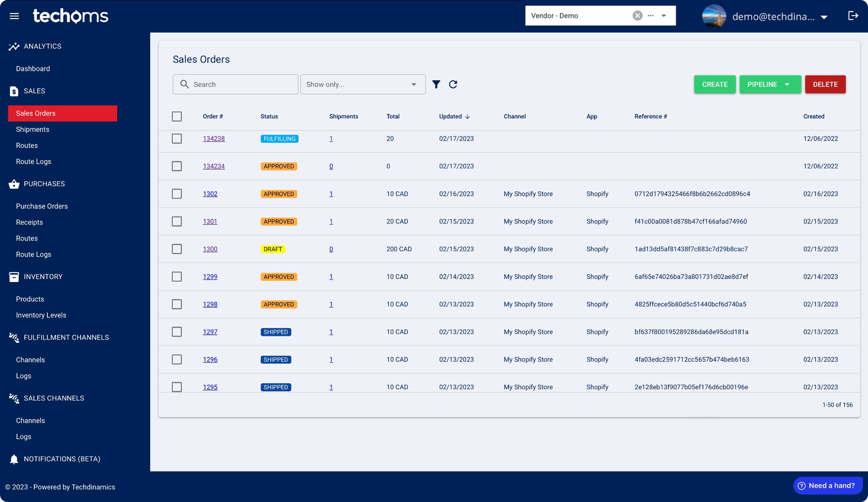Image resolution: width=868 pixels, height=502 pixels.
Task: Select the checkbox for draft order 1300
Action: pyautogui.click(x=177, y=249)
